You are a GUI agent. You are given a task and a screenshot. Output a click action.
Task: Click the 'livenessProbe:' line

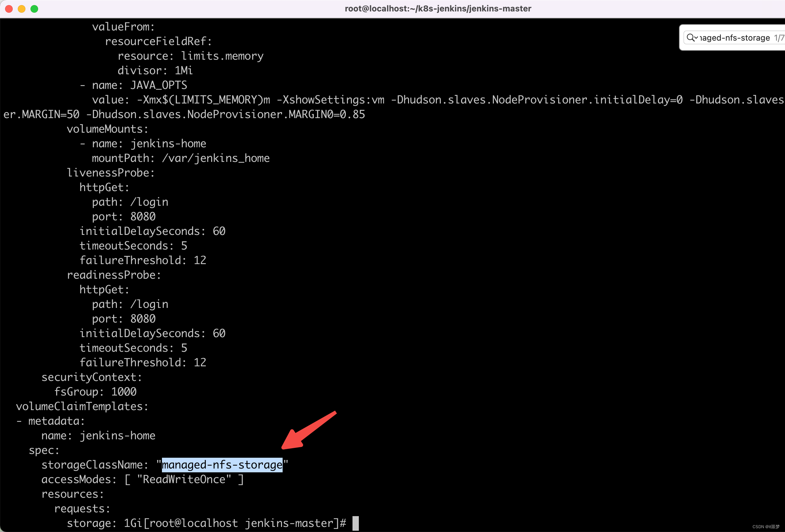[x=111, y=173]
